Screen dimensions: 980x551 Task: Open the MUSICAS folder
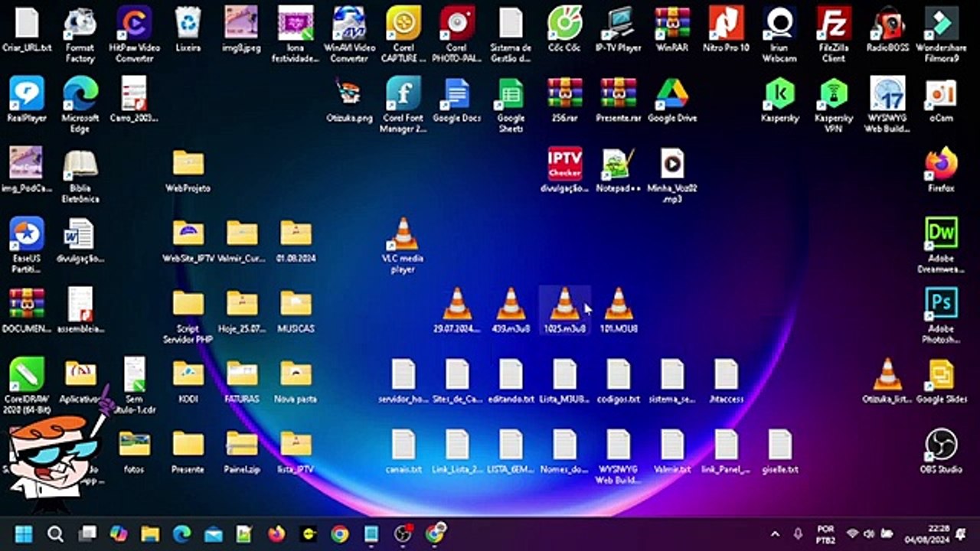[296, 310]
